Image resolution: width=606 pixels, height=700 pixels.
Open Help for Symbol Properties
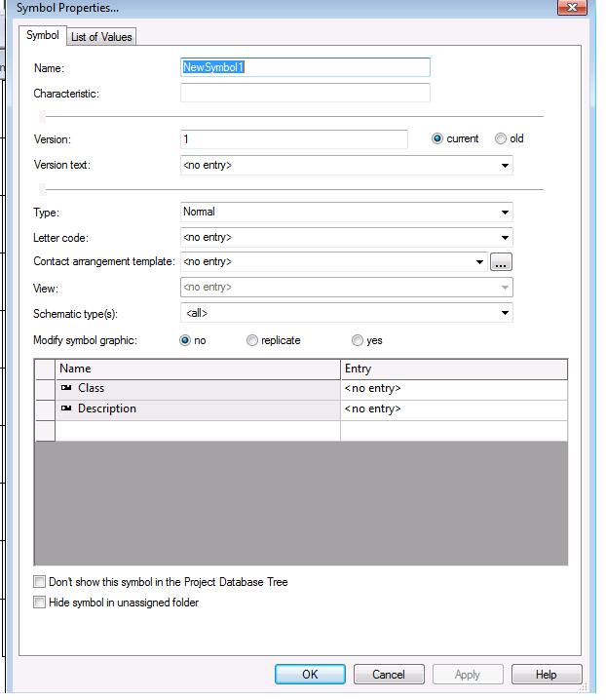(x=547, y=674)
